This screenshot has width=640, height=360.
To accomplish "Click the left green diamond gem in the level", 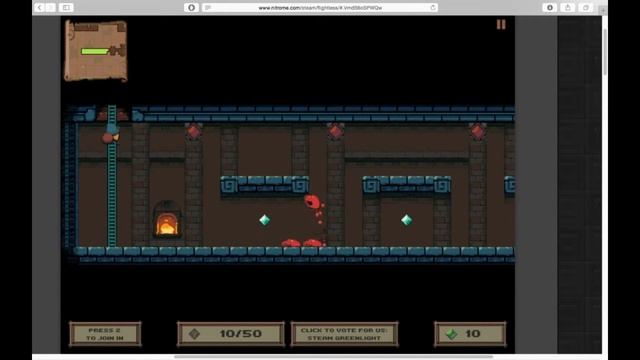I will tap(264, 220).
